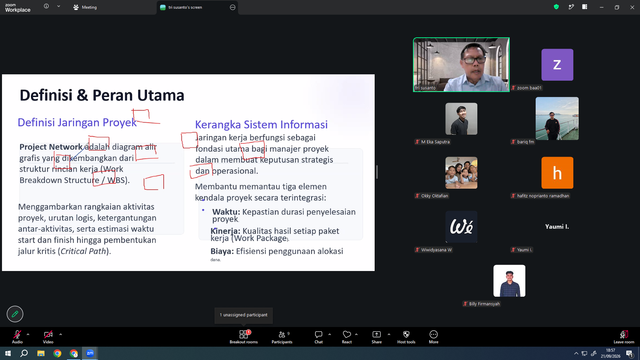The height and width of the screenshot is (360, 640).
Task: Open File Explorer from taskbar
Action: [41, 353]
